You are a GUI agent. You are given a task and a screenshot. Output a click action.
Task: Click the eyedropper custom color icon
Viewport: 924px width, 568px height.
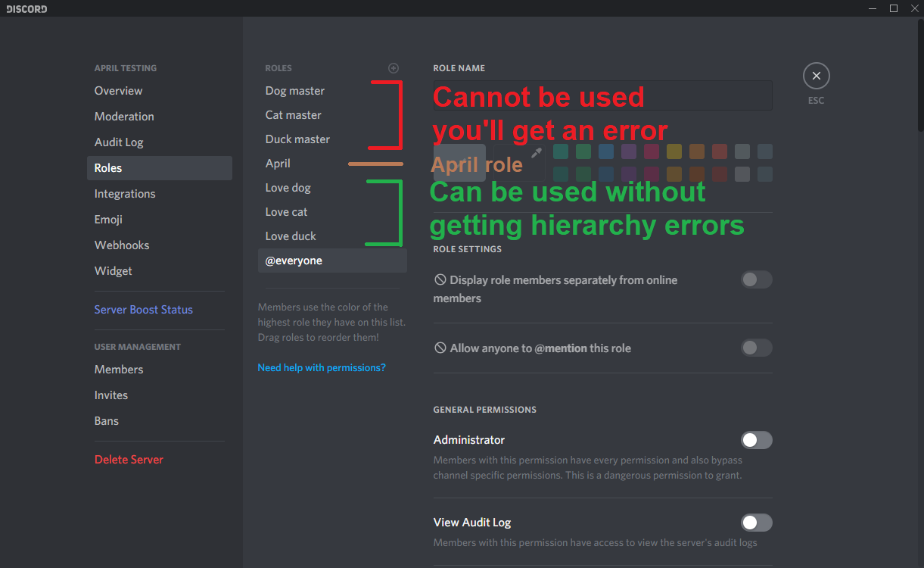tap(536, 153)
